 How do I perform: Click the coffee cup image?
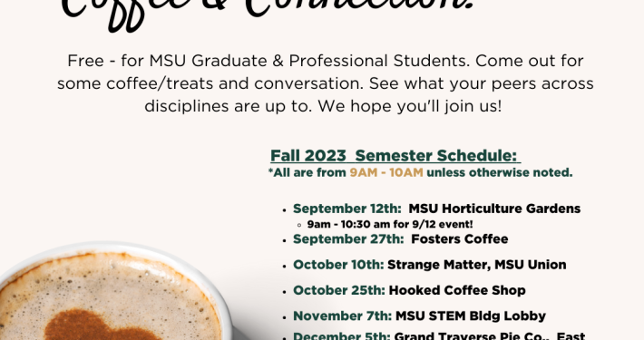(115, 292)
